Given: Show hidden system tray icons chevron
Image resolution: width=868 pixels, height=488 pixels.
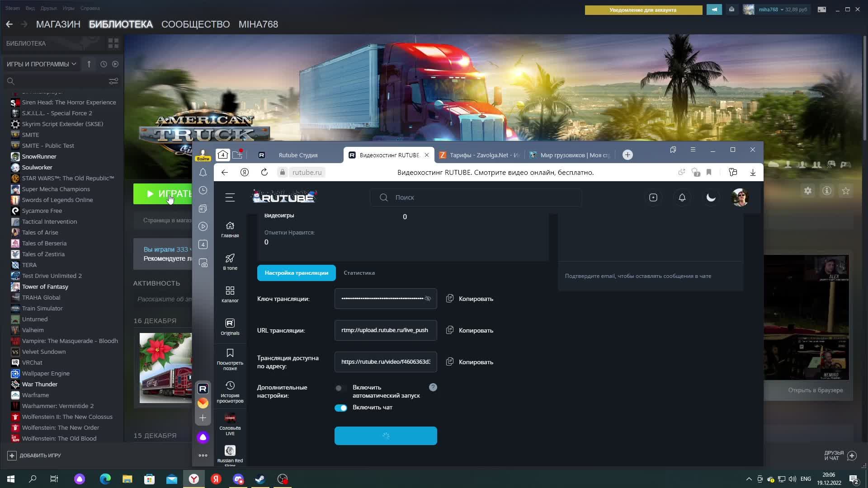Looking at the screenshot, I should (749, 479).
